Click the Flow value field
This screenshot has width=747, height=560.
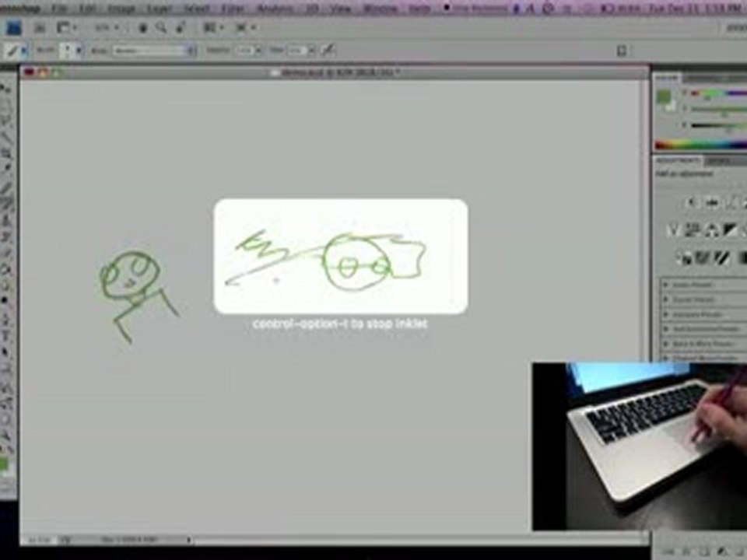click(x=296, y=50)
